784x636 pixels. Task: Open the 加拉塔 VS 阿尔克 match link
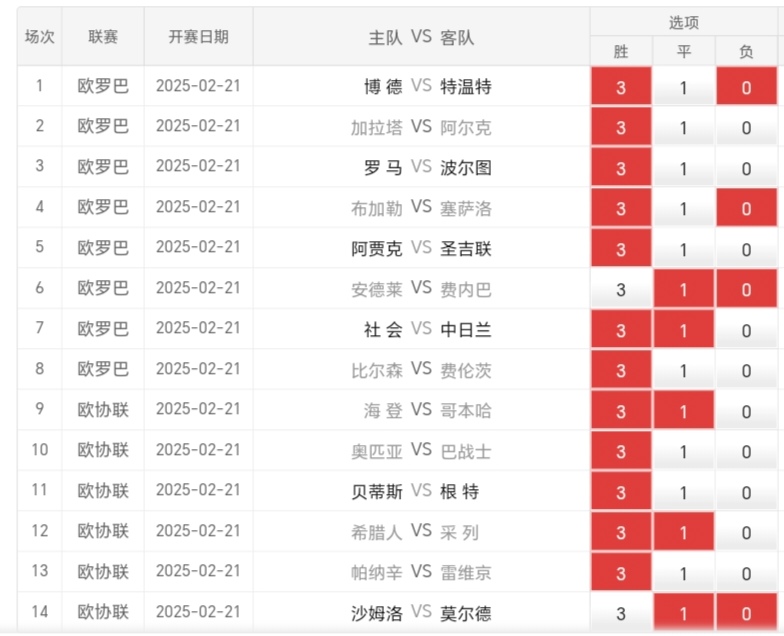pos(421,127)
